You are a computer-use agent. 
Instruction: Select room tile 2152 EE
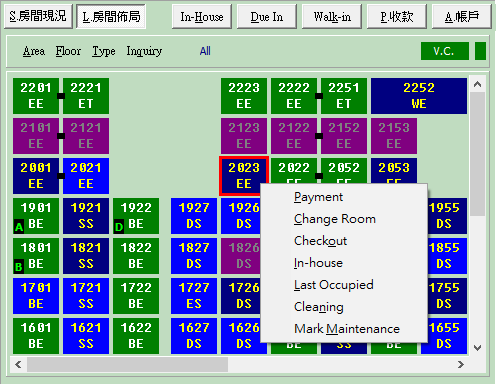coord(344,136)
